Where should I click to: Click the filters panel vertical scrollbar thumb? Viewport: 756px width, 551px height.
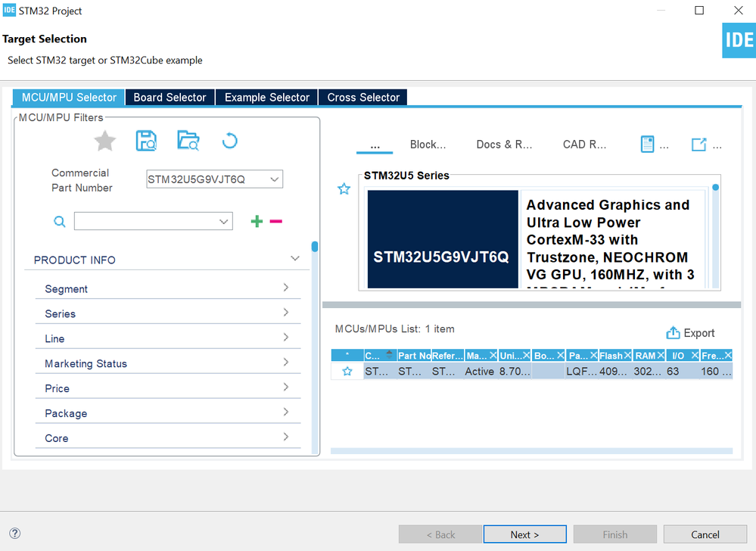tap(315, 247)
